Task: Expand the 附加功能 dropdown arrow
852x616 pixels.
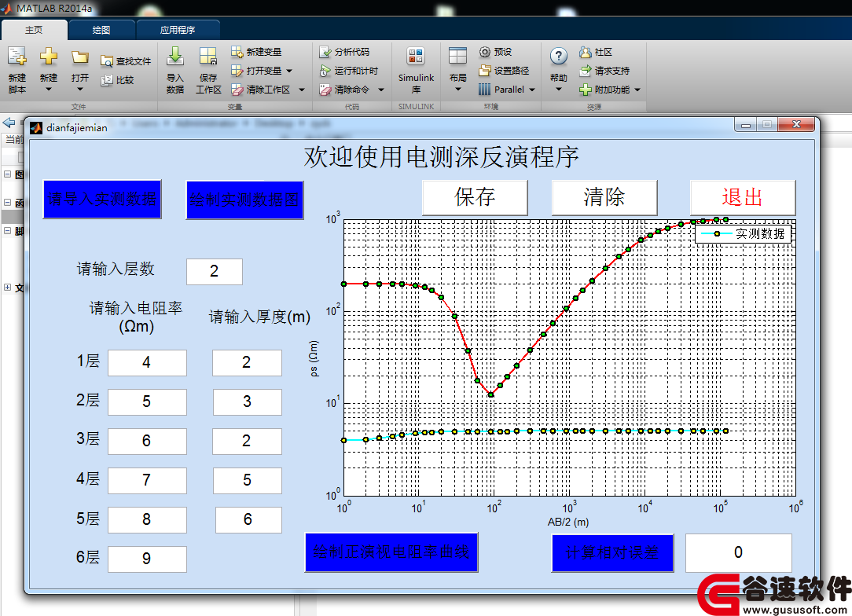Action: (x=637, y=90)
